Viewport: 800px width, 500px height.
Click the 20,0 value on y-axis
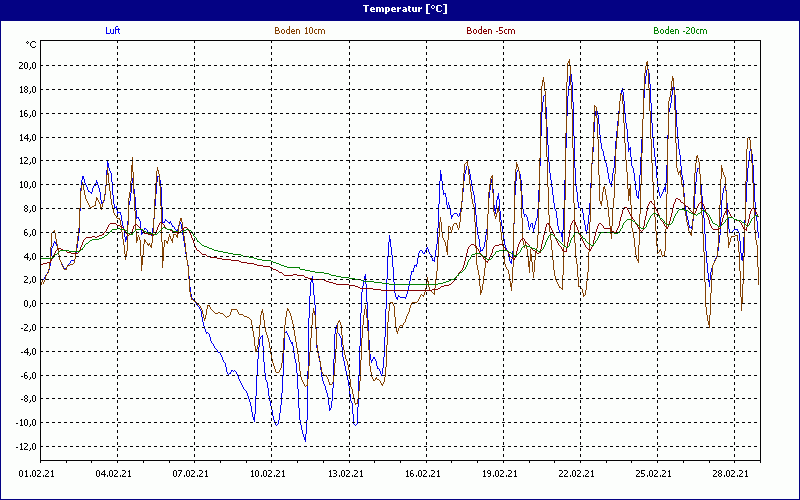(26, 66)
